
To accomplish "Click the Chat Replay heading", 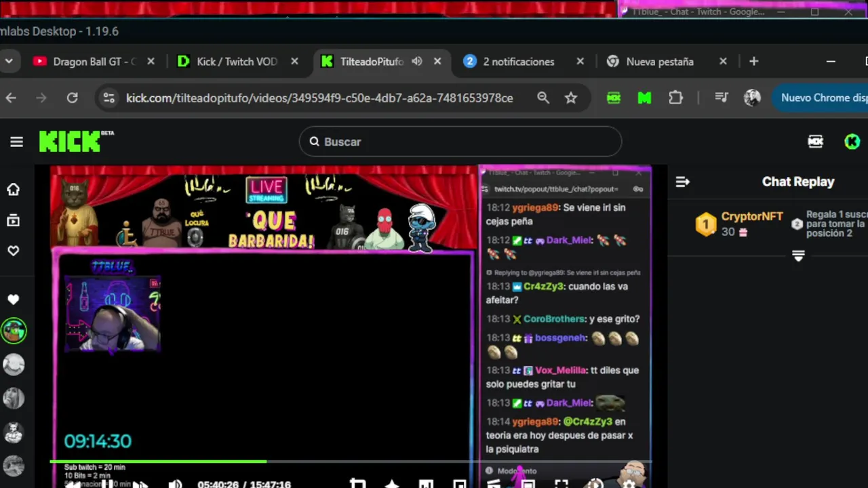I will pos(798,182).
